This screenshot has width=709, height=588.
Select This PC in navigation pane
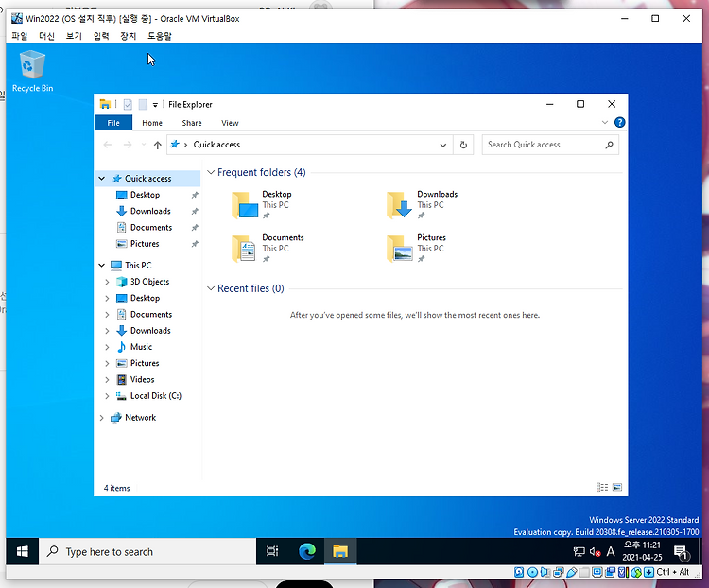coord(138,265)
